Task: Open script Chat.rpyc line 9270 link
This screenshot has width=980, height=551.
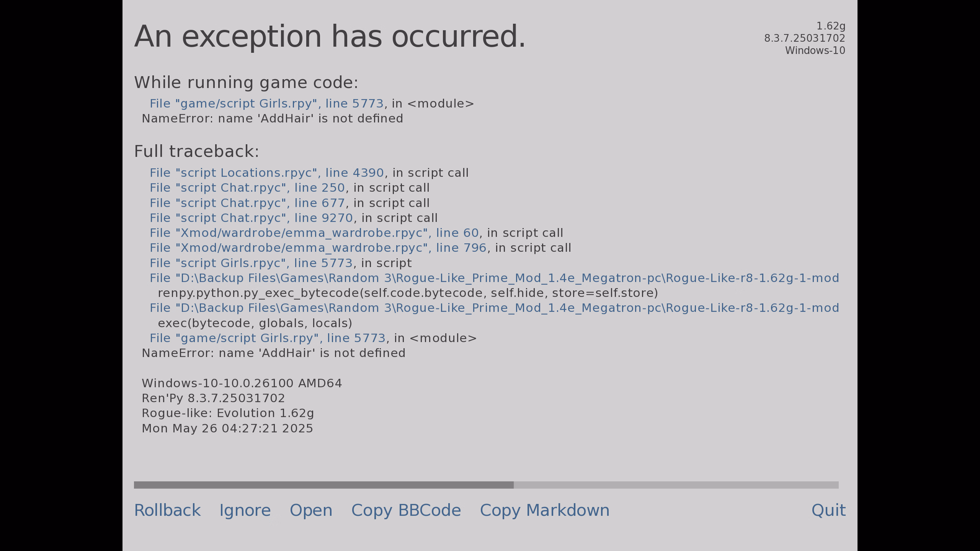Action: (251, 218)
